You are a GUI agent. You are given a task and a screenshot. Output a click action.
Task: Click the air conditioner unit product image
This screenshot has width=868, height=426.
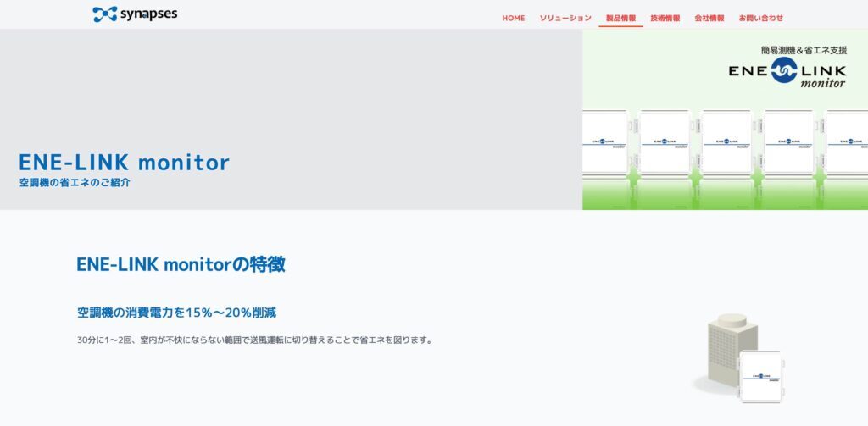(x=740, y=357)
